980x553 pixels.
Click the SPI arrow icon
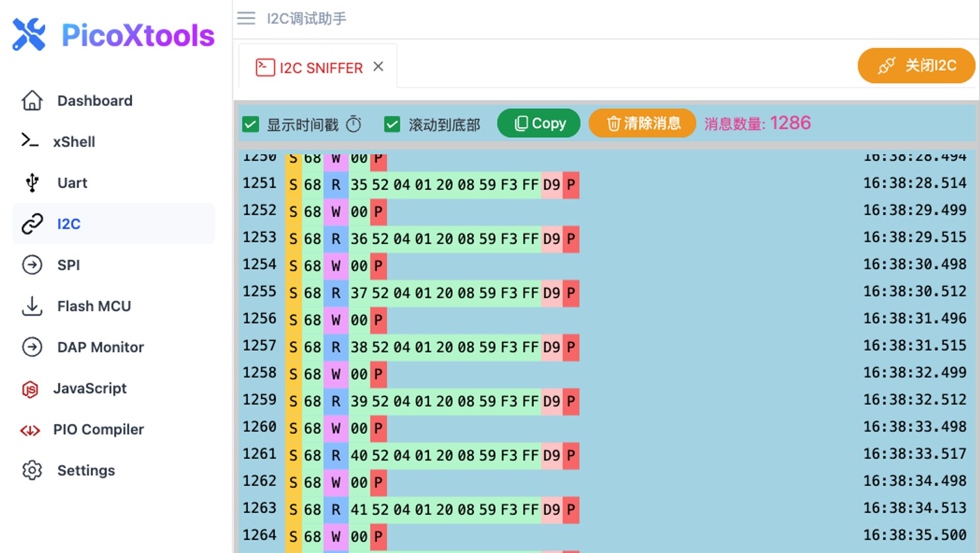(x=32, y=265)
